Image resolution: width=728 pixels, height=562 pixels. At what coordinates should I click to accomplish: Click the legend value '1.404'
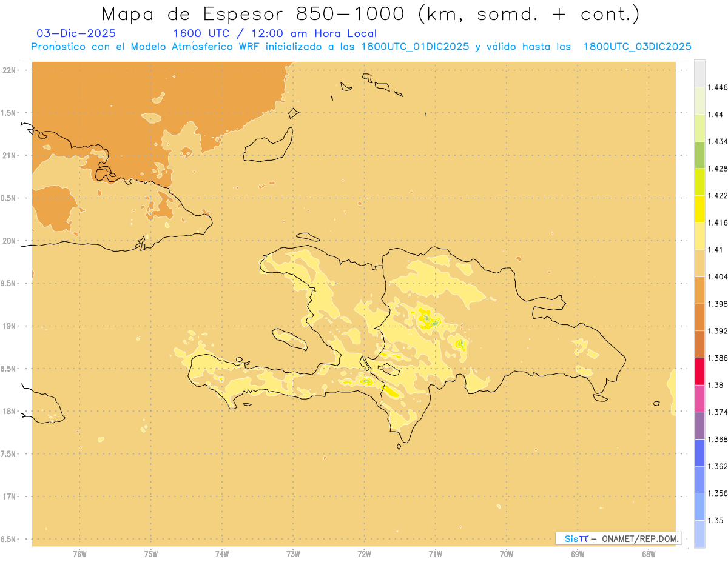tap(717, 276)
